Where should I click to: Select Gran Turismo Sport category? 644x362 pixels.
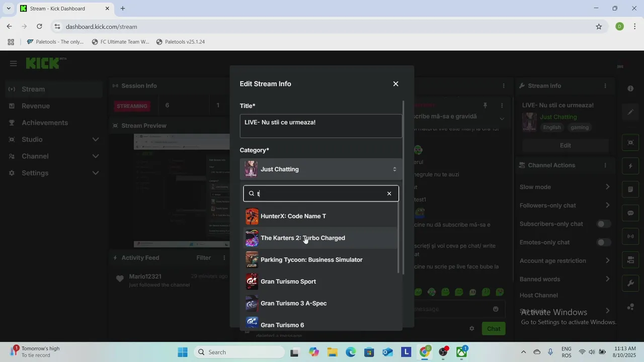pyautogui.click(x=320, y=282)
